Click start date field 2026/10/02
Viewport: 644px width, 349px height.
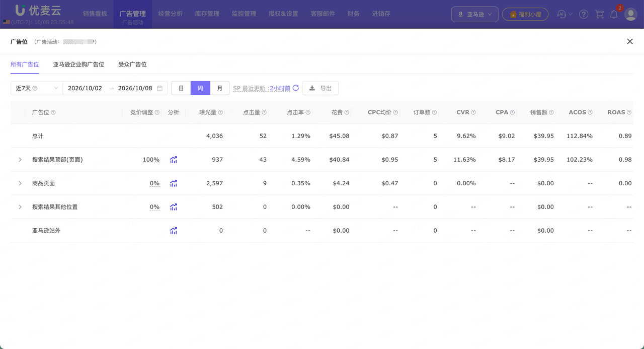click(x=85, y=88)
